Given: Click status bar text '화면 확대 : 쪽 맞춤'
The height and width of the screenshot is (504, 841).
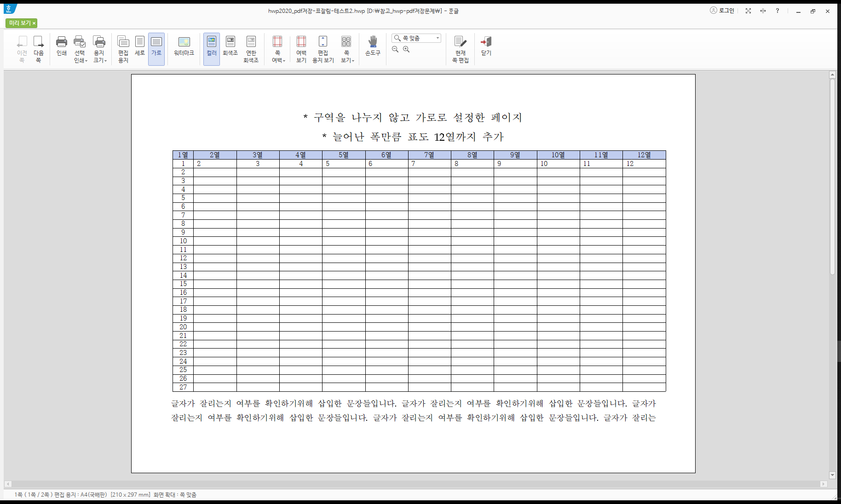Looking at the screenshot, I should coord(175,495).
